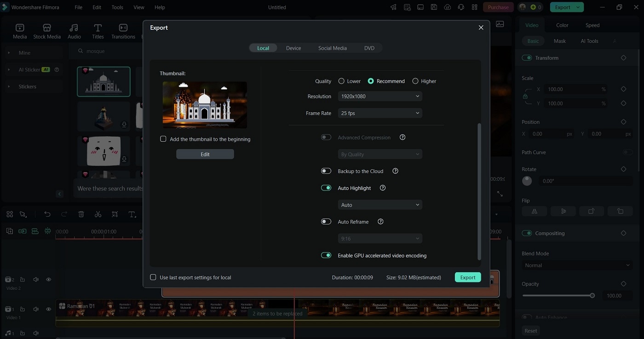This screenshot has width=644, height=339.
Task: Select the text tool in timeline toolbar
Action: pos(132,214)
